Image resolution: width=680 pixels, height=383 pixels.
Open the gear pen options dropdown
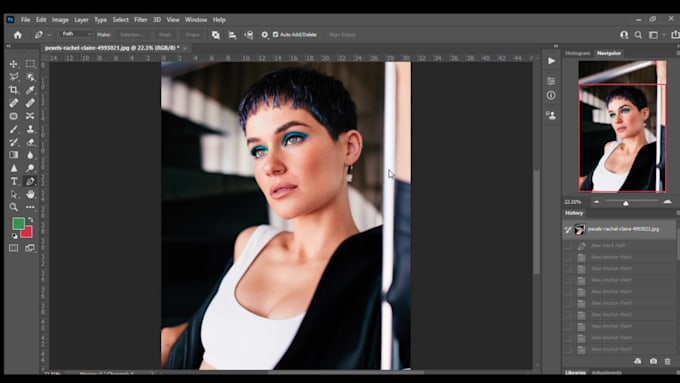[x=265, y=35]
